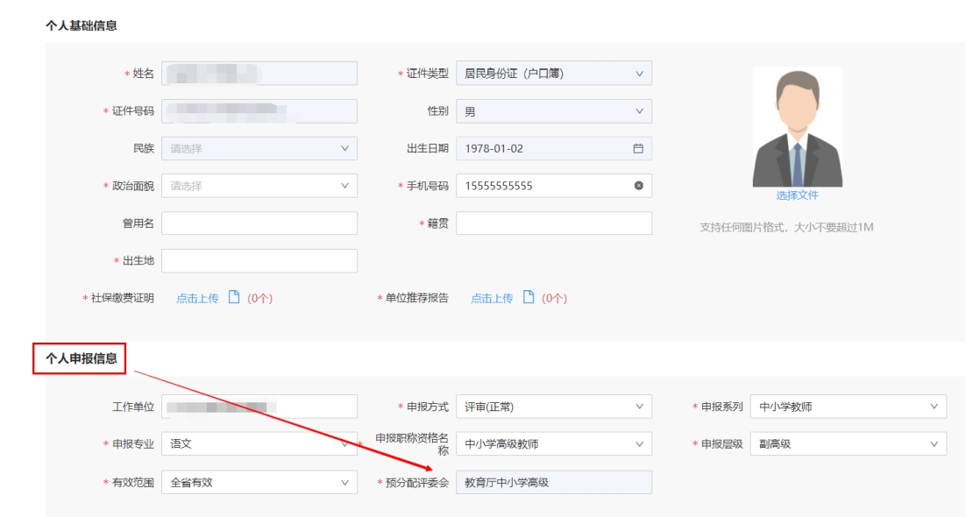Open the 申报方式 dropdown
The image size is (980, 517).
click(553, 407)
